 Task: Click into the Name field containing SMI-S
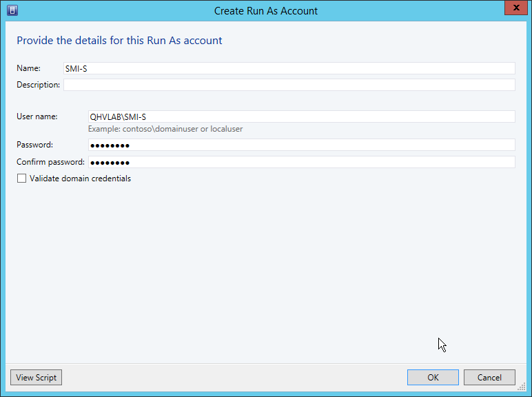coord(289,68)
